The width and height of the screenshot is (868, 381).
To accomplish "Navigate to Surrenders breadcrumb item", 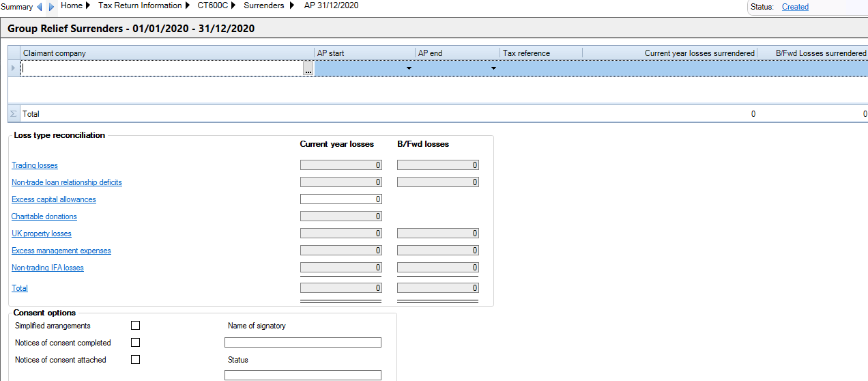I will point(263,5).
